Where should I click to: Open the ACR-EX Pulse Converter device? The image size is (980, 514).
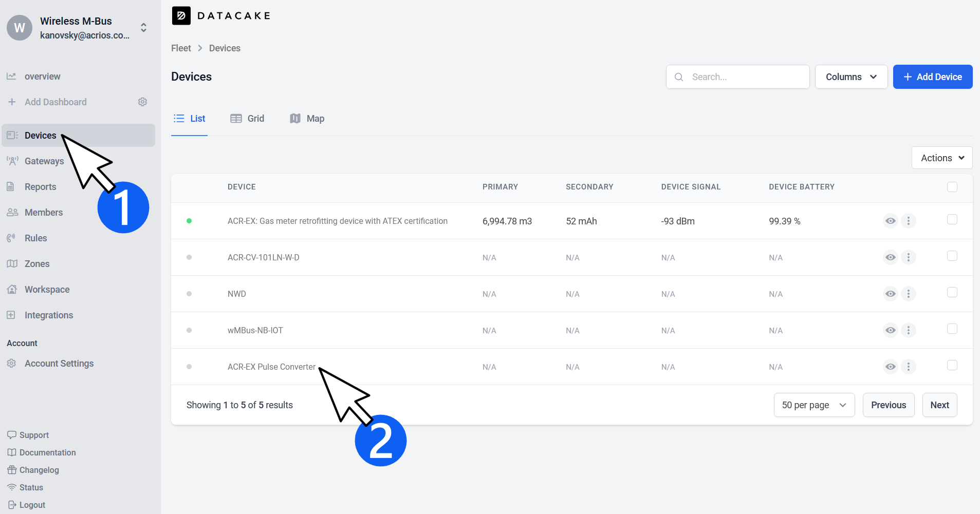271,367
